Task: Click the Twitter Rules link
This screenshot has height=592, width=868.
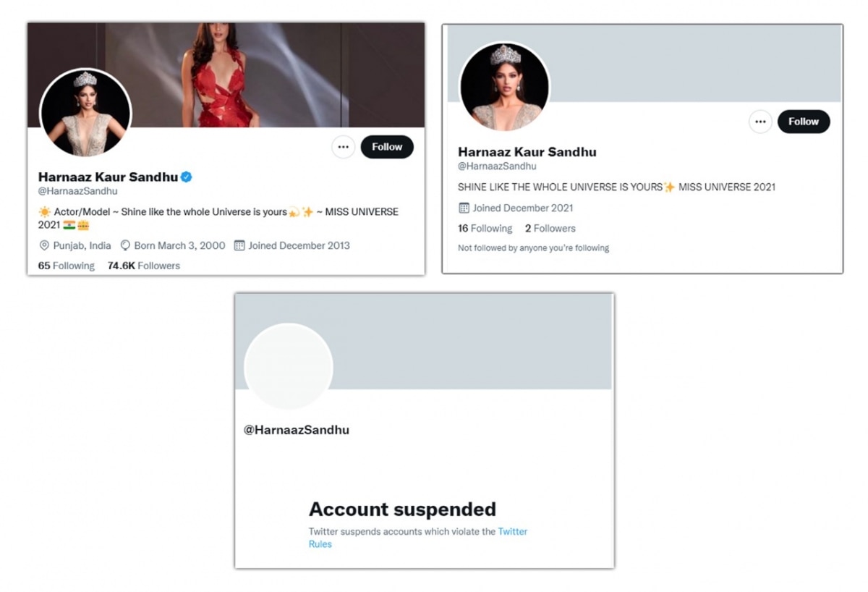Action: (512, 532)
